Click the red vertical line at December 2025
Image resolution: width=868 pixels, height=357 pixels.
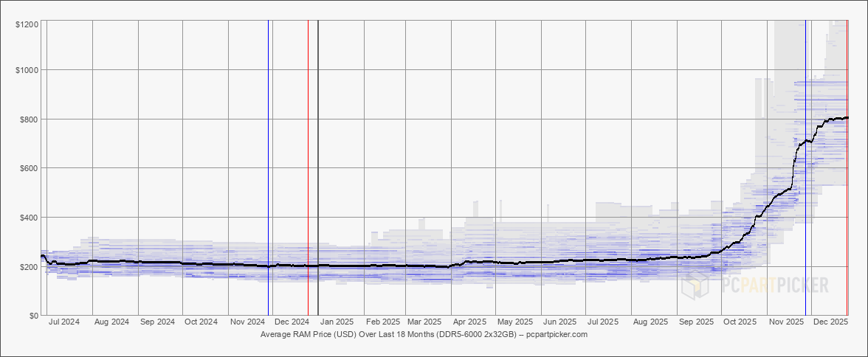tap(847, 167)
